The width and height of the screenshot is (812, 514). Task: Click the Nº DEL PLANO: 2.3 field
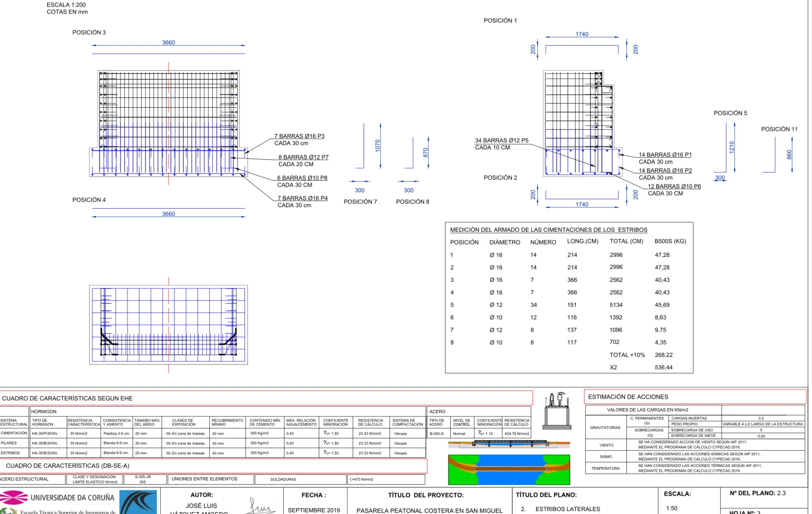758,493
